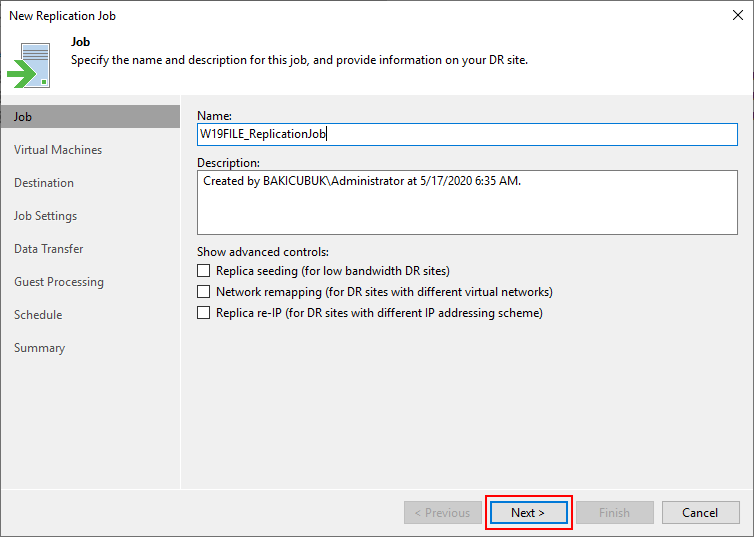Go to the Virtual Machines step
Viewport: 754px width, 537px height.
pyautogui.click(x=58, y=150)
